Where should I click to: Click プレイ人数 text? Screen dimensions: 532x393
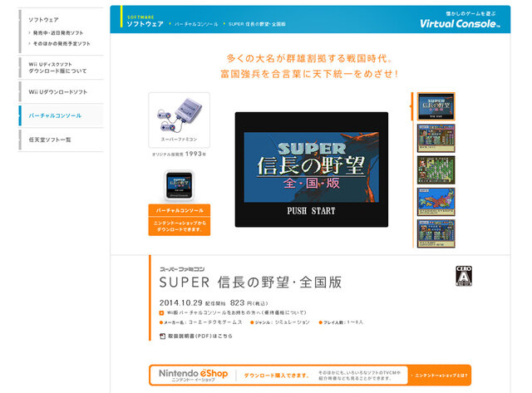coord(341,322)
